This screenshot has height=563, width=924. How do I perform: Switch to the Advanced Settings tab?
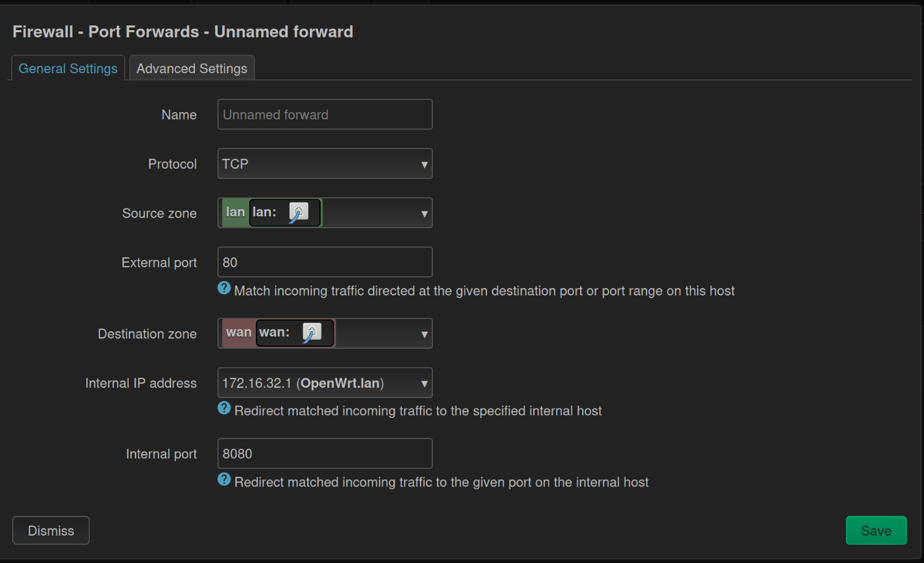(x=192, y=68)
